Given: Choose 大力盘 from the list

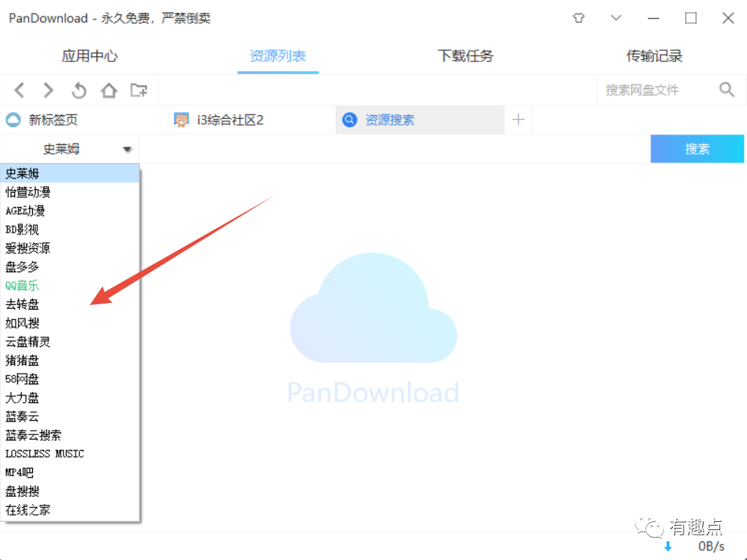Looking at the screenshot, I should pos(70,398).
